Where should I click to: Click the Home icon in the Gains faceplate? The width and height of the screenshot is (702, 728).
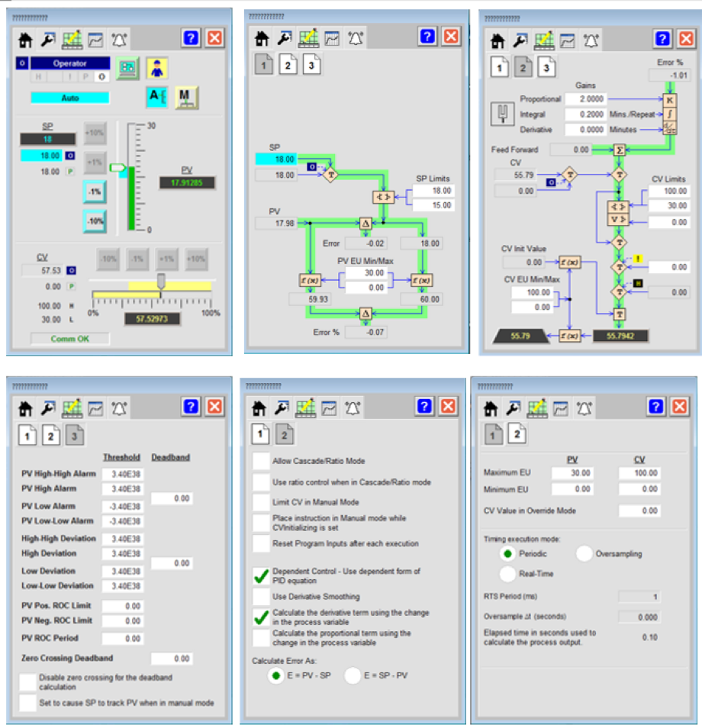[x=498, y=41]
